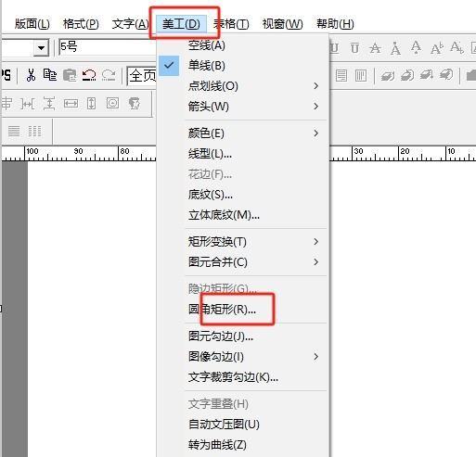476x457 pixels.
Task: Choose 自动文压图(U) menu entry
Action: pos(243,425)
